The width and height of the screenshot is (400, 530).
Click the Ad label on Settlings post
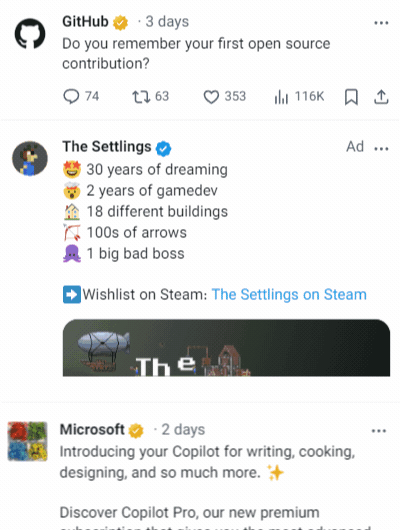pos(355,147)
